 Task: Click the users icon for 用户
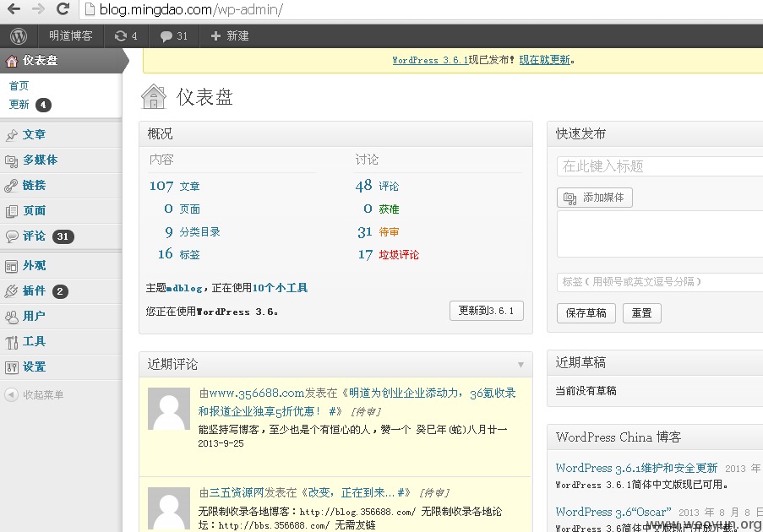coord(12,317)
